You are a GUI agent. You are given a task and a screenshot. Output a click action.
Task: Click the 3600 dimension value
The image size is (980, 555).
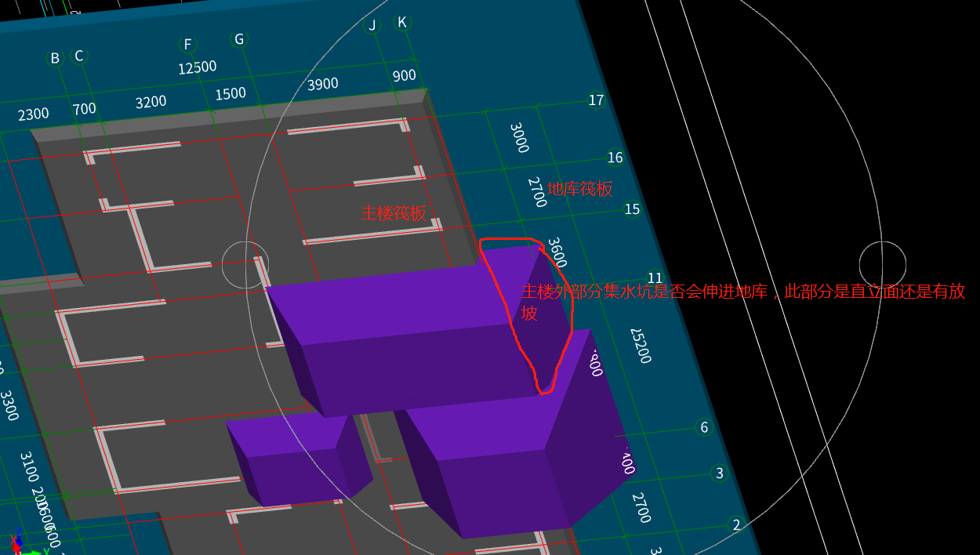[x=557, y=252]
